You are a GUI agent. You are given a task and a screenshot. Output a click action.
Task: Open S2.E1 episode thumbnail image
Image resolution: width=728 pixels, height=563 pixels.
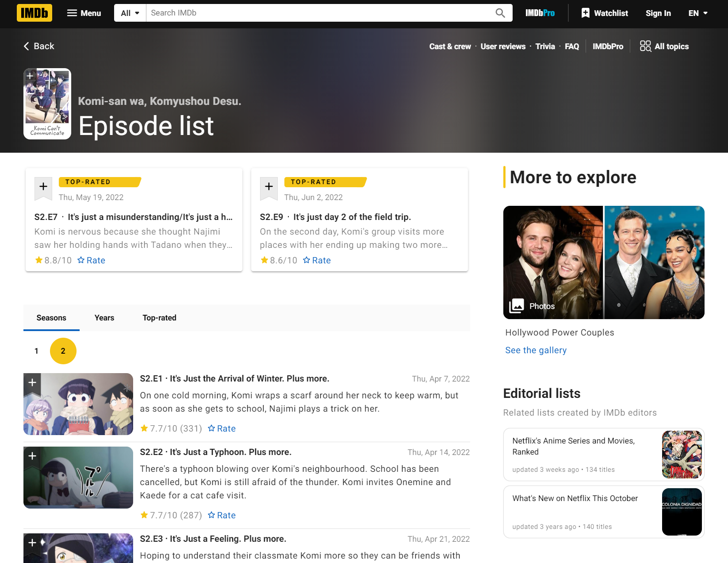click(78, 404)
